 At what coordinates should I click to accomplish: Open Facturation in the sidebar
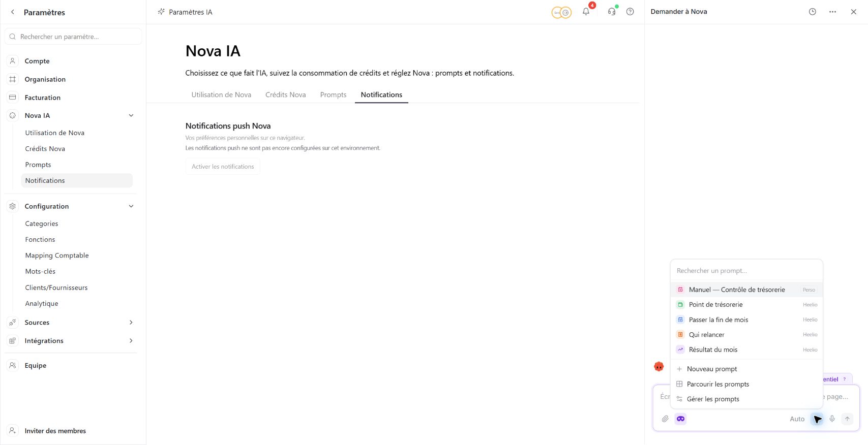click(43, 98)
